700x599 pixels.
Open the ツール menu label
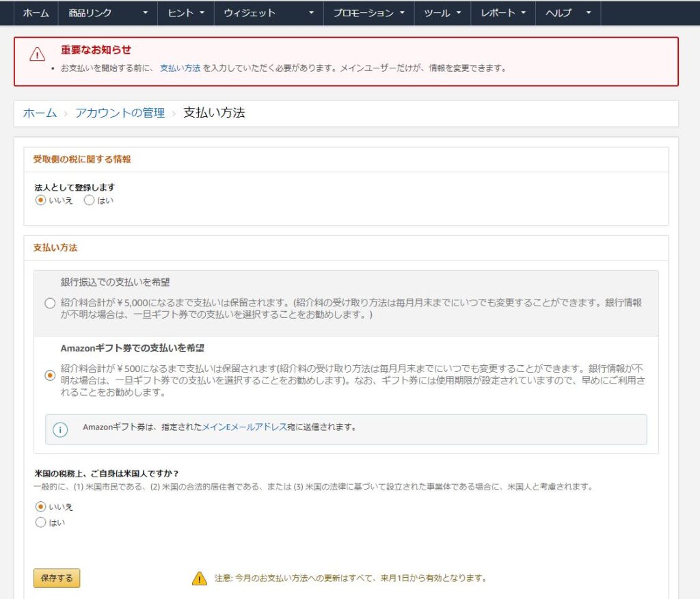pos(437,13)
